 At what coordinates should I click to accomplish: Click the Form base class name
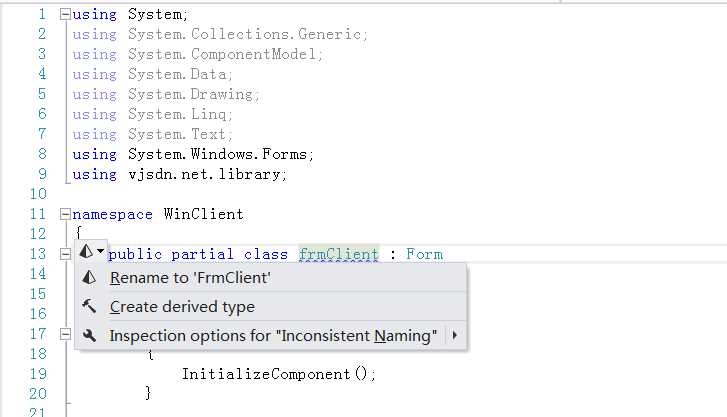click(x=424, y=254)
